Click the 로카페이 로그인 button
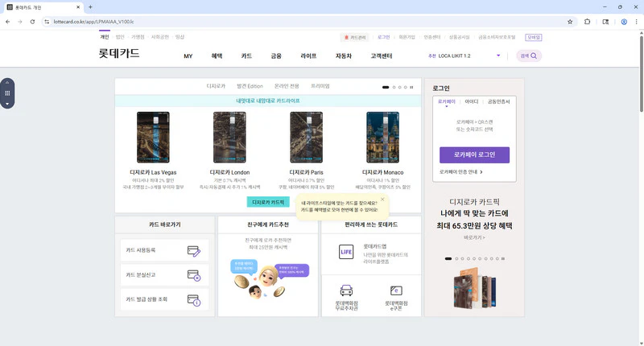The height and width of the screenshot is (346, 644). 474,154
